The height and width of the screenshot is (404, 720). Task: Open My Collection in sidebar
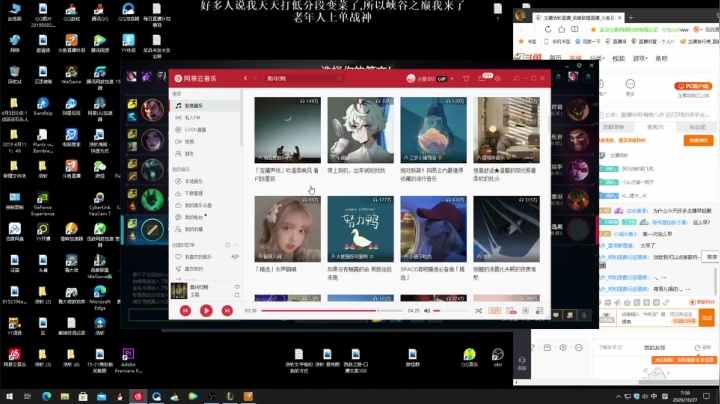point(205,229)
